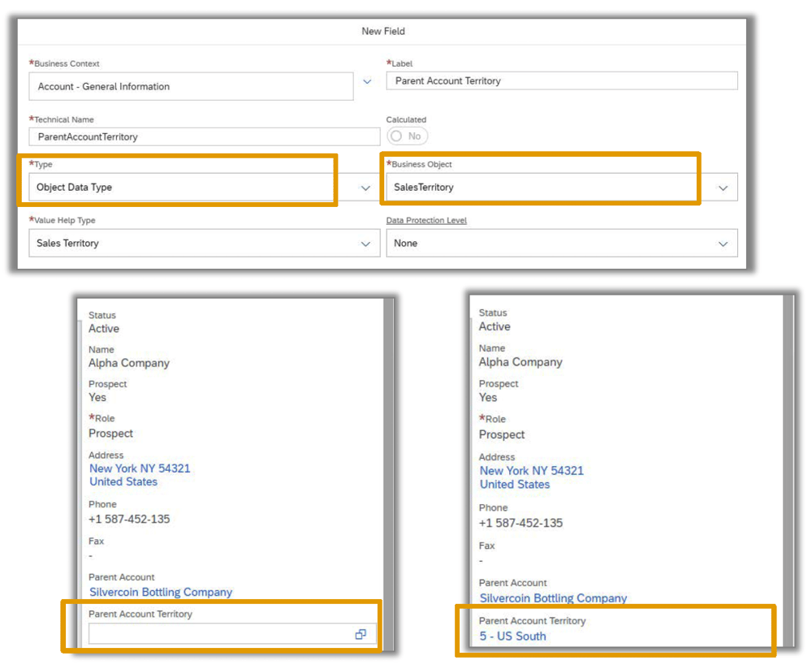Open the Type dropdown chevron

[365, 188]
